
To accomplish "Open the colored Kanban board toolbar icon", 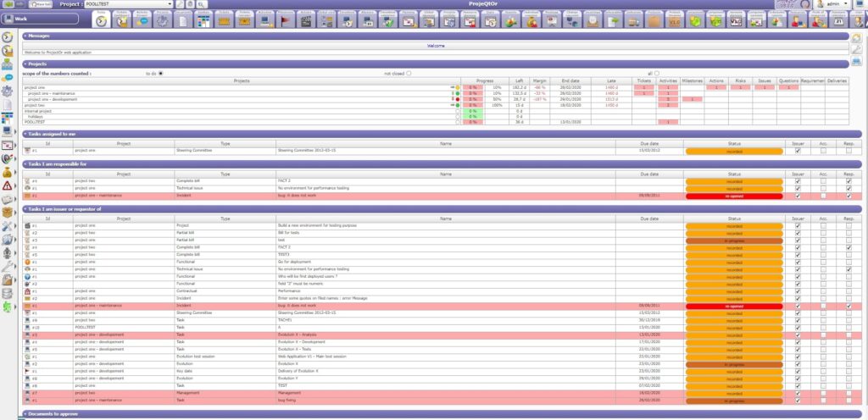I will click(203, 20).
